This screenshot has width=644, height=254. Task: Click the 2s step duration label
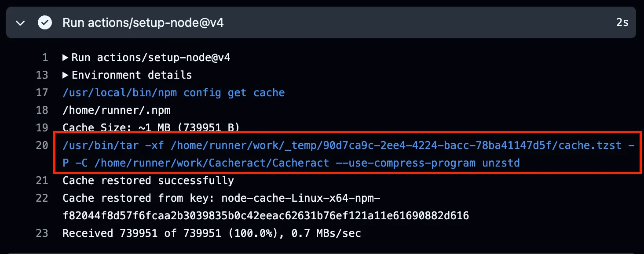click(x=622, y=22)
